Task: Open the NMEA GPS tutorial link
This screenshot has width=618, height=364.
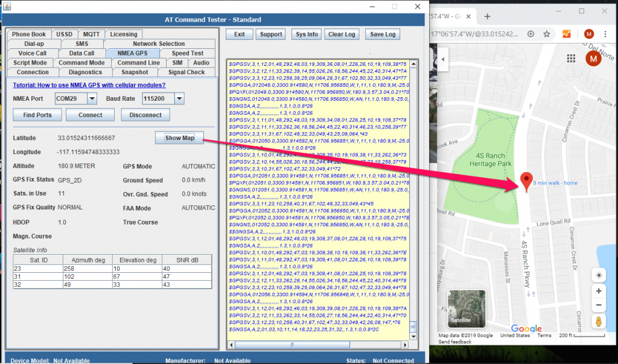Action: point(89,85)
